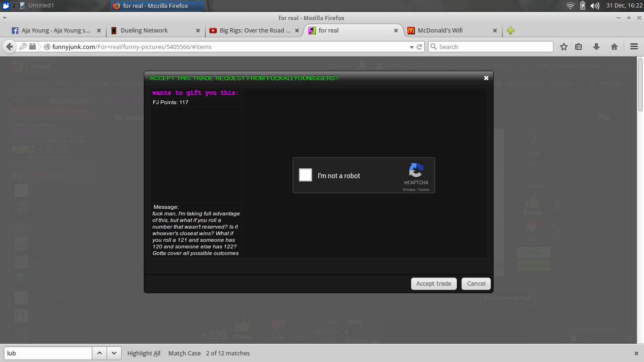Click the Firefox back arrow button
The height and width of the screenshot is (362, 644).
pyautogui.click(x=9, y=47)
